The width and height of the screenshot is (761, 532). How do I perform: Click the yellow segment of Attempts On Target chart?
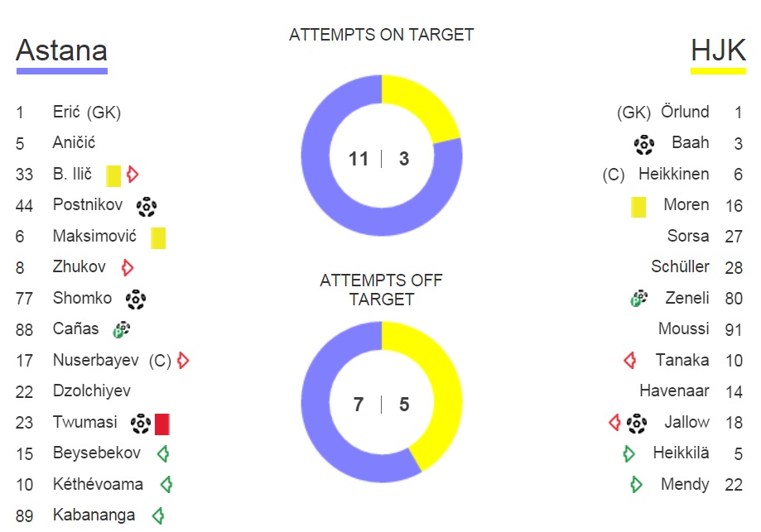coord(431,108)
